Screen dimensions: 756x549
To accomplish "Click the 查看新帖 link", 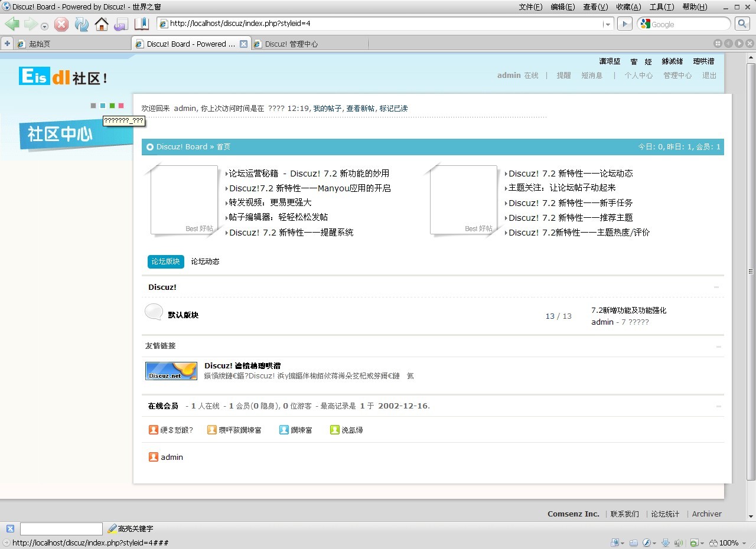I will (x=360, y=109).
